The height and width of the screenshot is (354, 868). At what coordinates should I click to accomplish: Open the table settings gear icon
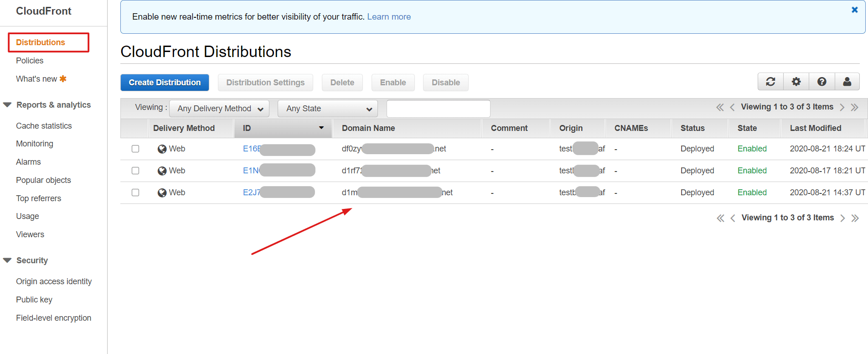(x=796, y=82)
